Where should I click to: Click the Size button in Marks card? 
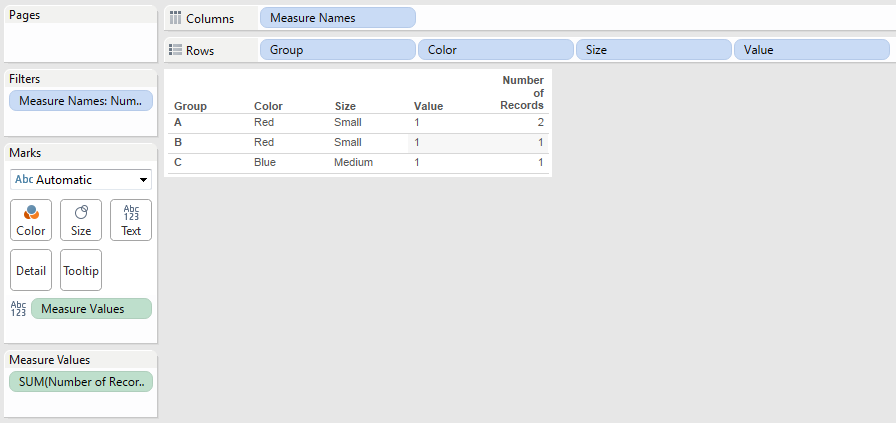coord(81,220)
